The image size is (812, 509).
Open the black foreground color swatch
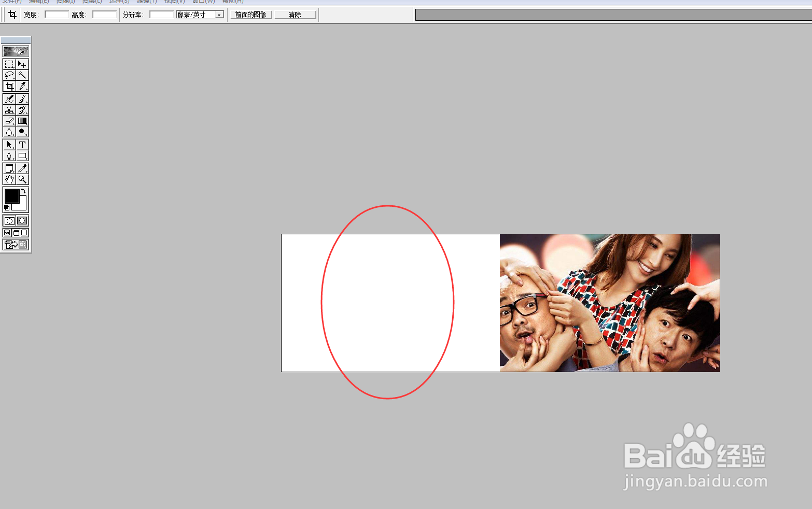(x=12, y=196)
